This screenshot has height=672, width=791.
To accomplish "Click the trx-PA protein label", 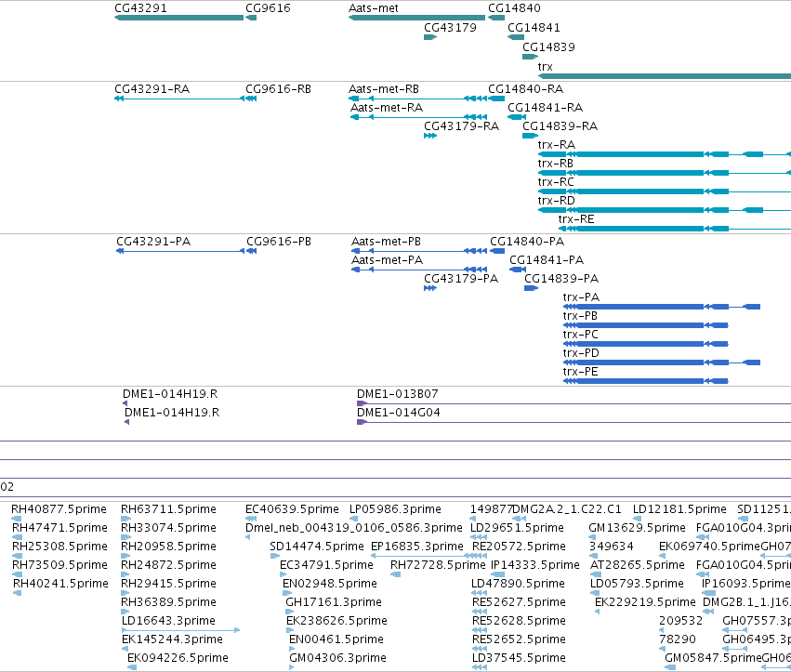I will (581, 297).
